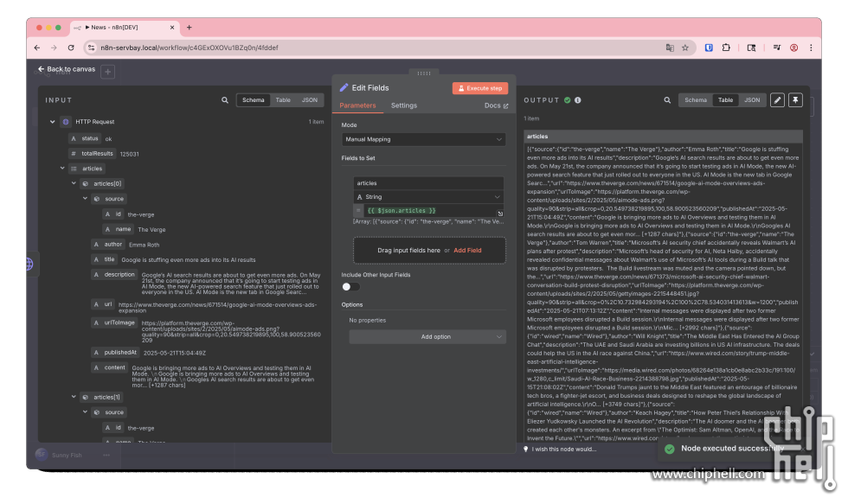Select the urlToImage field
This screenshot has height=504, width=848.
pos(114,323)
